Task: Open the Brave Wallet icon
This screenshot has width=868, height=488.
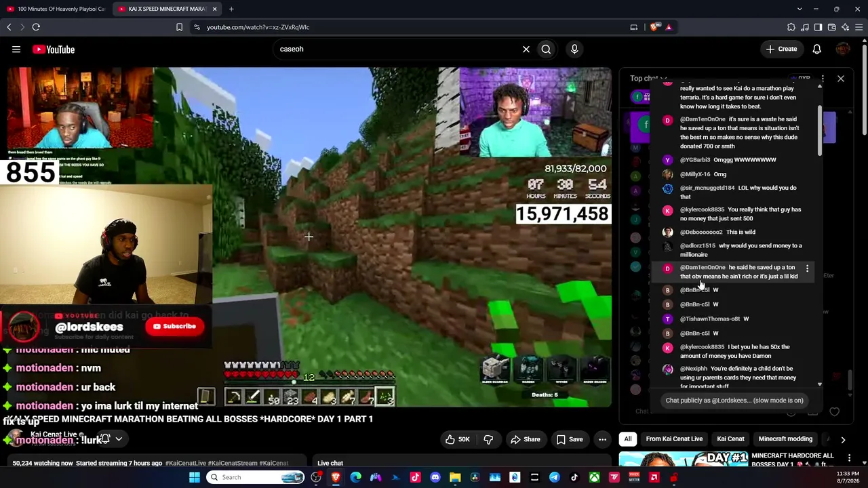Action: 831,27
